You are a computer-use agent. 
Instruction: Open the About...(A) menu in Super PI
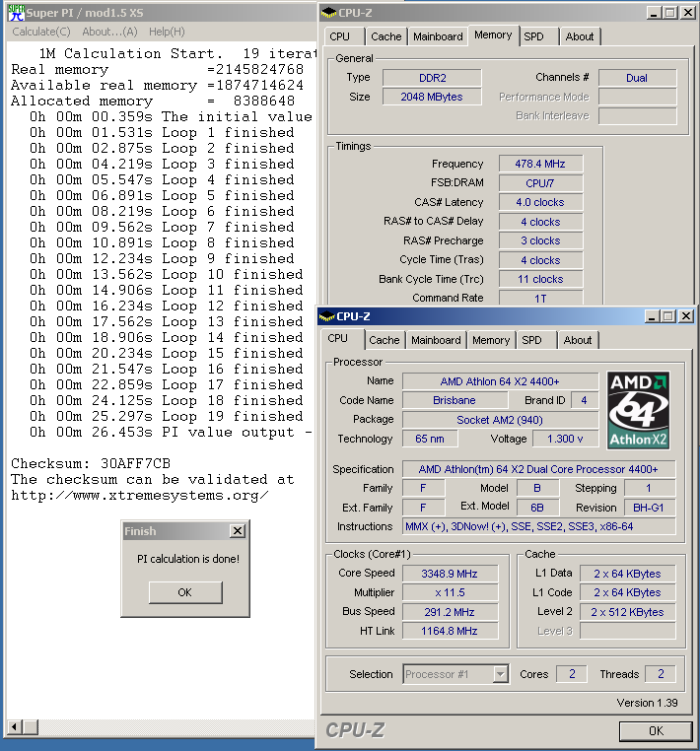click(109, 32)
